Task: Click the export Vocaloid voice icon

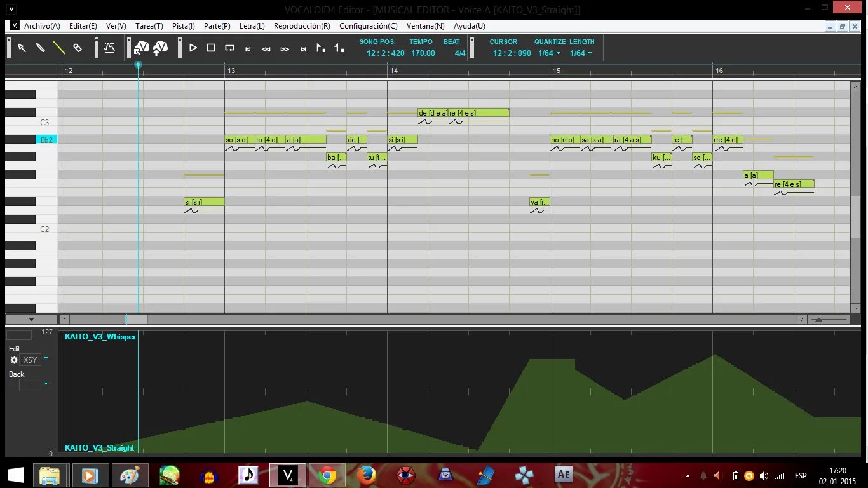Action: click(159, 48)
